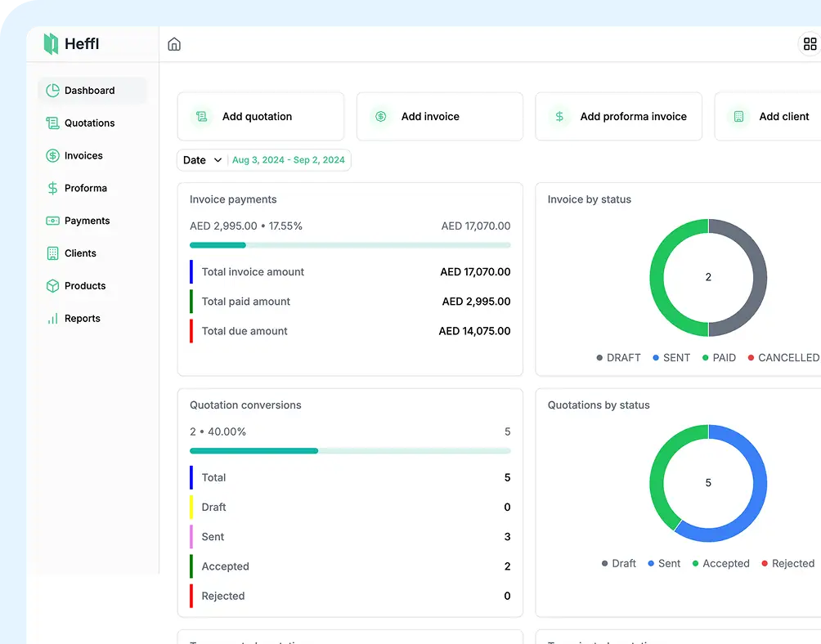Click the Payments banknote icon in sidebar
The height and width of the screenshot is (644, 821).
52,221
